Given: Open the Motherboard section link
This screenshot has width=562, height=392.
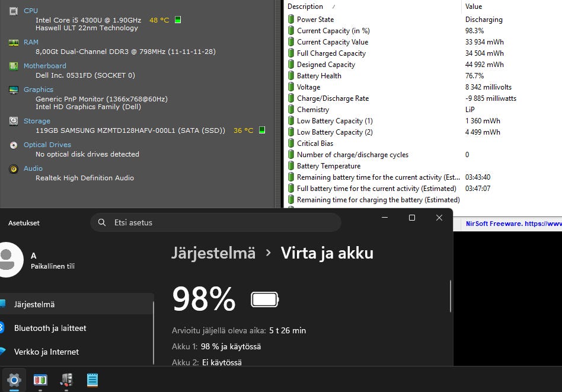Looking at the screenshot, I should [45, 66].
